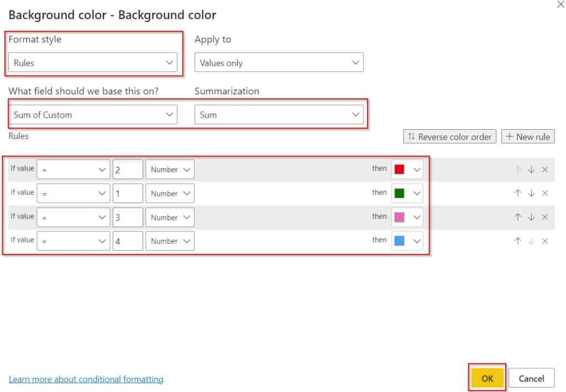Click the value field containing 4
The height and width of the screenshot is (392, 566).
coord(128,241)
